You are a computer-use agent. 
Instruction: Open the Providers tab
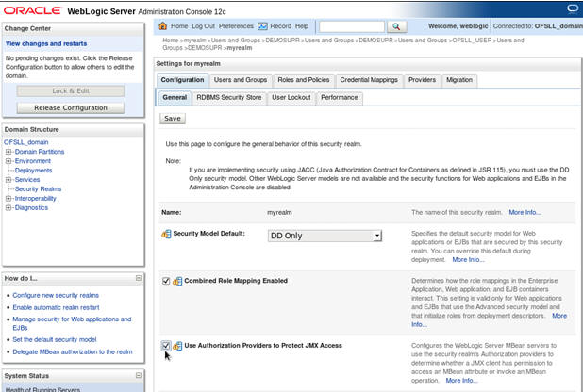[x=422, y=80]
